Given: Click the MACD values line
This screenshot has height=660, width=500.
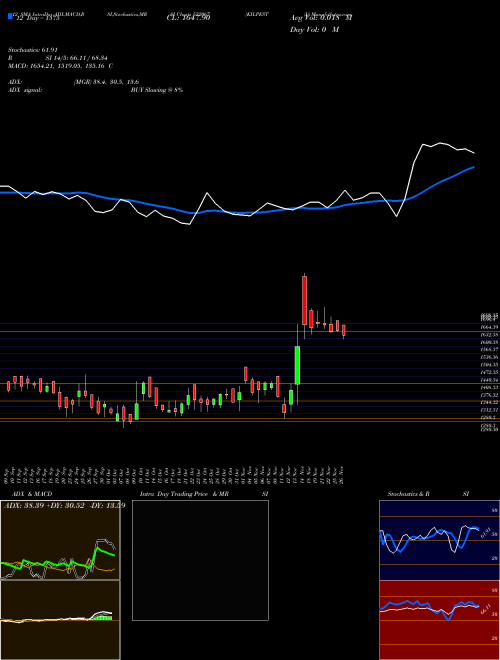Looking at the screenshot, I should click(60, 66).
